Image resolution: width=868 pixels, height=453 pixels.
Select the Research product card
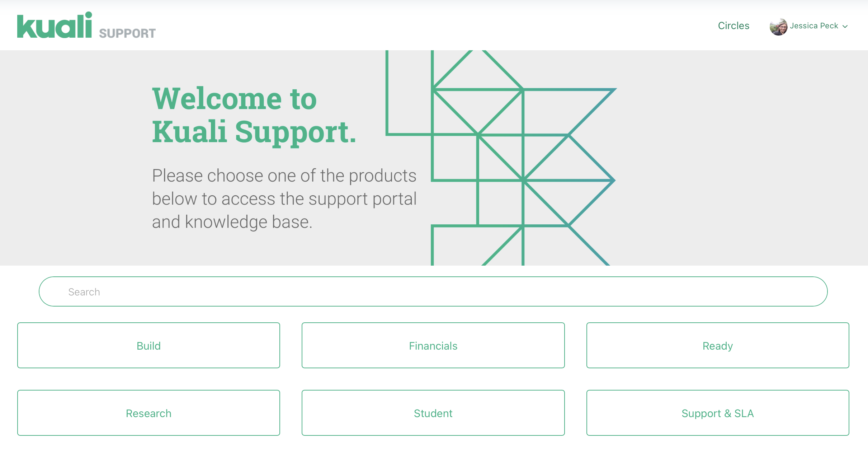[x=148, y=413]
